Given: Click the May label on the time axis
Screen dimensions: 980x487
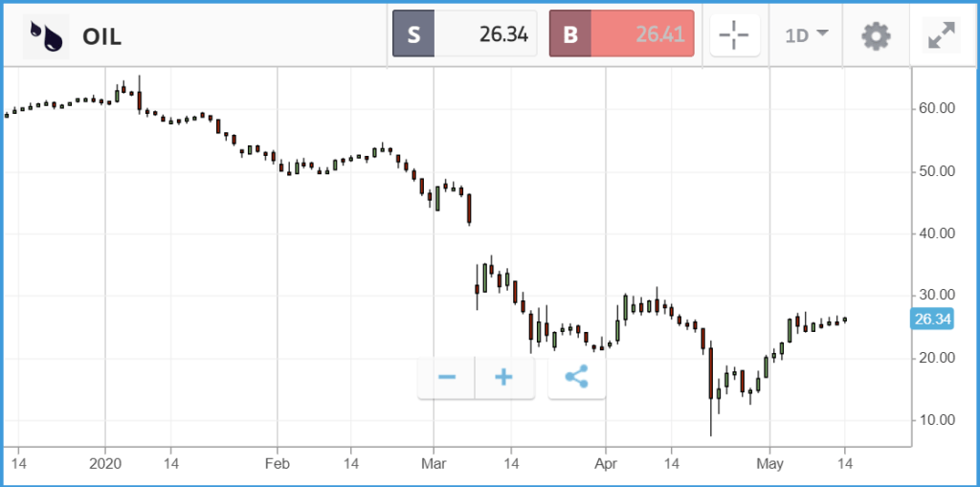Looking at the screenshot, I should [769, 466].
